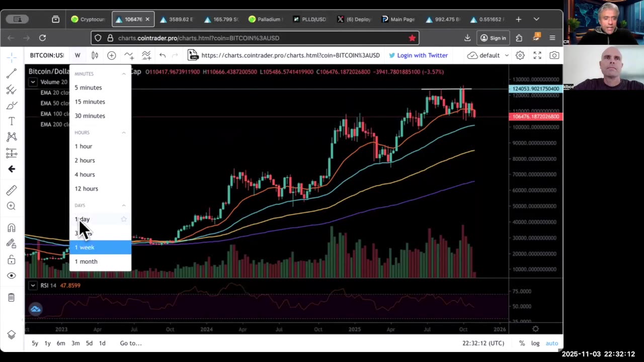Choose 15 minutes interval
This screenshot has width=644, height=362.
[100, 102]
